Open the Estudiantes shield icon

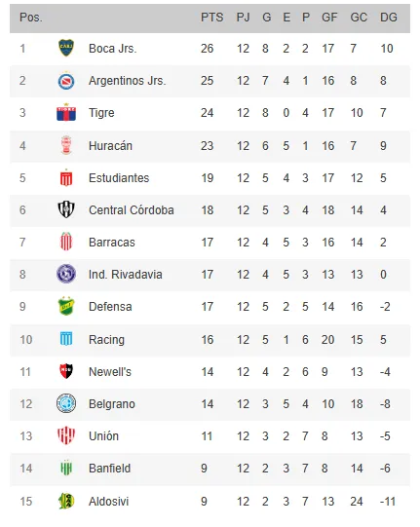tap(66, 178)
